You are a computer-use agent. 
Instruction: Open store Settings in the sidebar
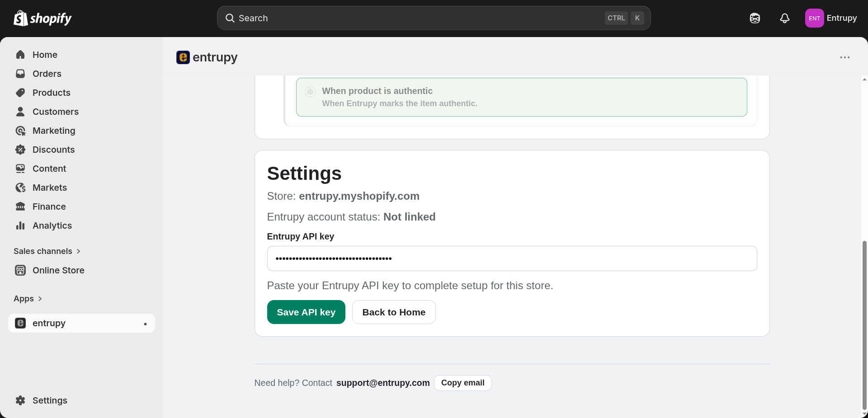[81, 400]
